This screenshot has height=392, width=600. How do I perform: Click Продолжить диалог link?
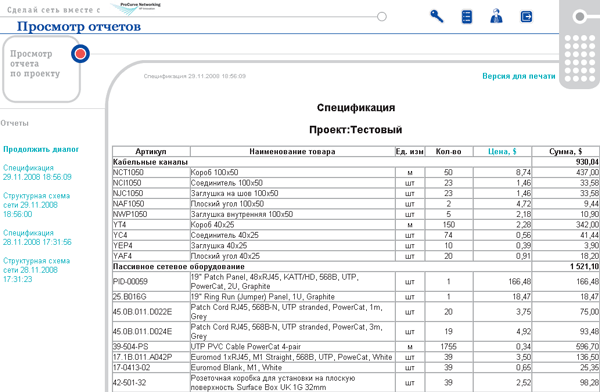[x=41, y=149]
